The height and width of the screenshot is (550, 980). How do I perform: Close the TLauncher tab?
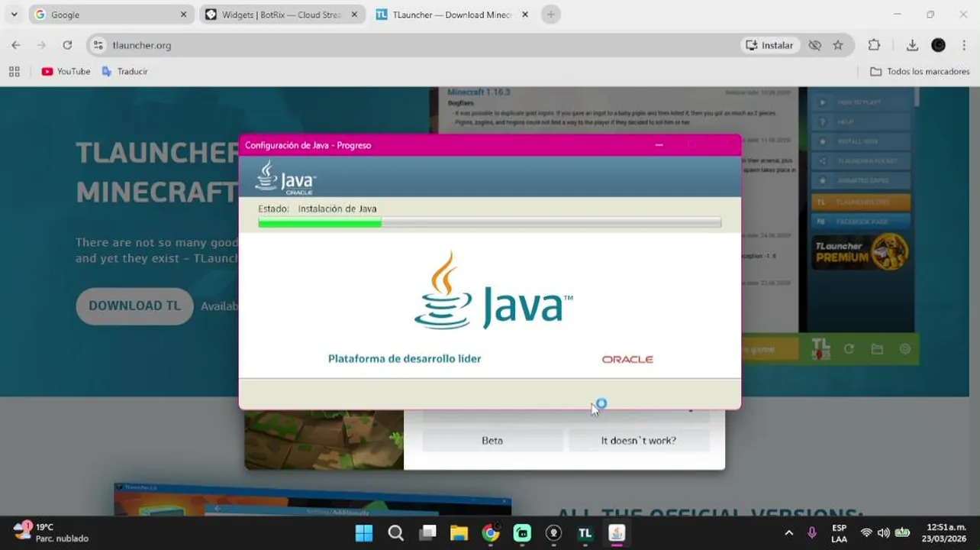pyautogui.click(x=524, y=15)
